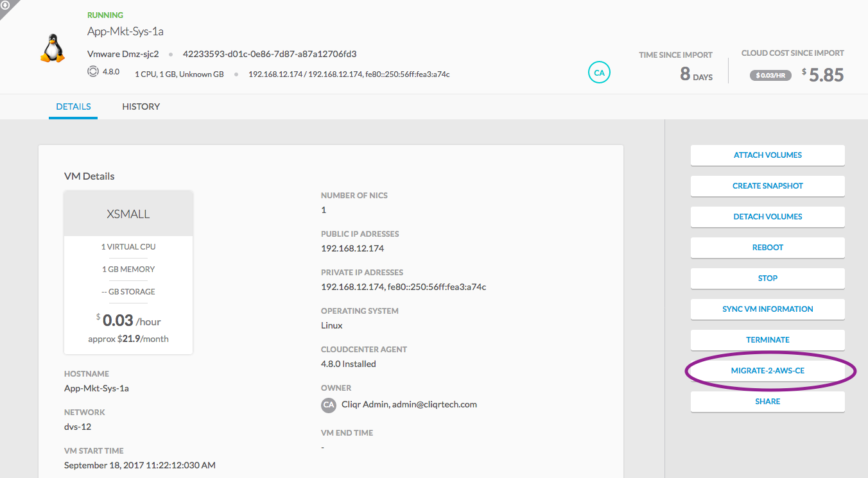Image resolution: width=868 pixels, height=478 pixels.
Task: Click the XSMALL instance type card header
Action: point(128,214)
